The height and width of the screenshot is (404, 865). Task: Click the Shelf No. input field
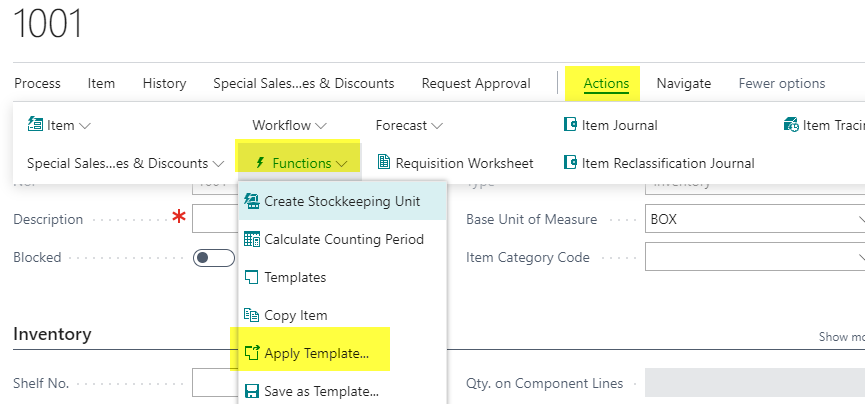(215, 382)
